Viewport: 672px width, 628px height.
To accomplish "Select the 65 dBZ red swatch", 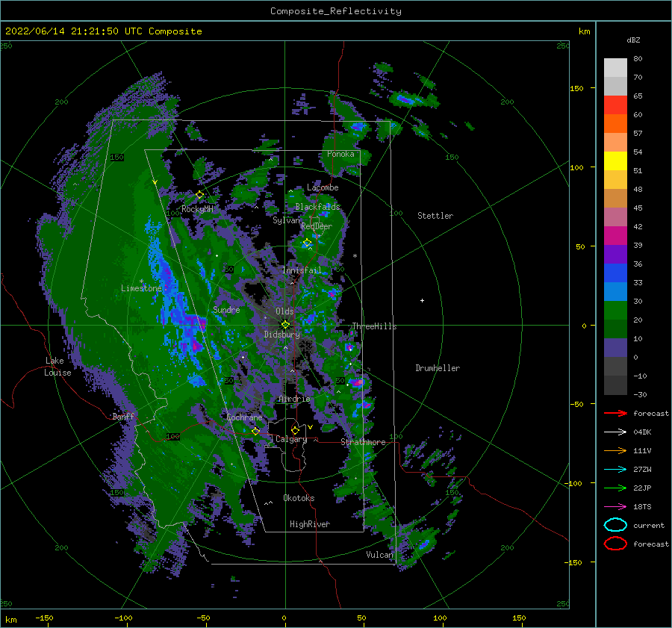I will click(615, 105).
